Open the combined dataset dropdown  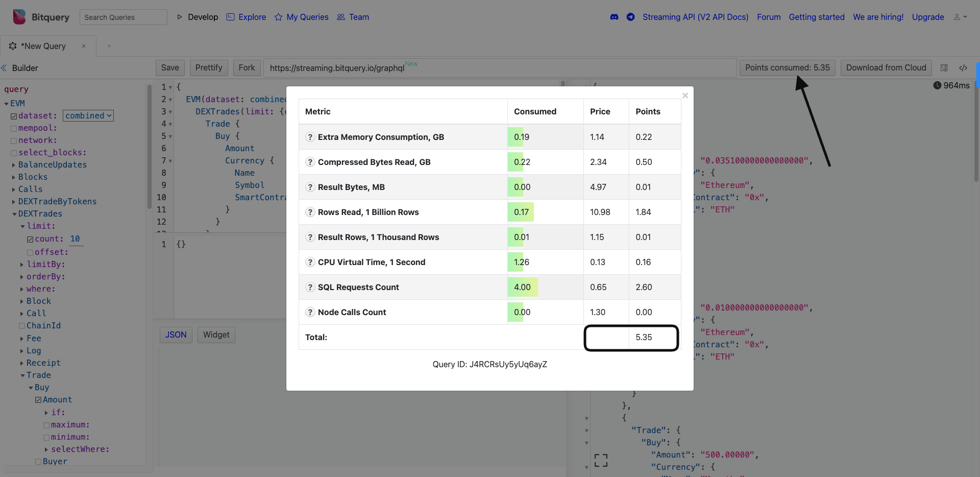(x=88, y=116)
